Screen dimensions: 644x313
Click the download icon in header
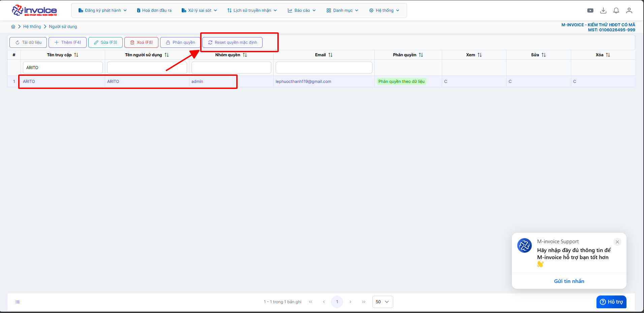603,10
